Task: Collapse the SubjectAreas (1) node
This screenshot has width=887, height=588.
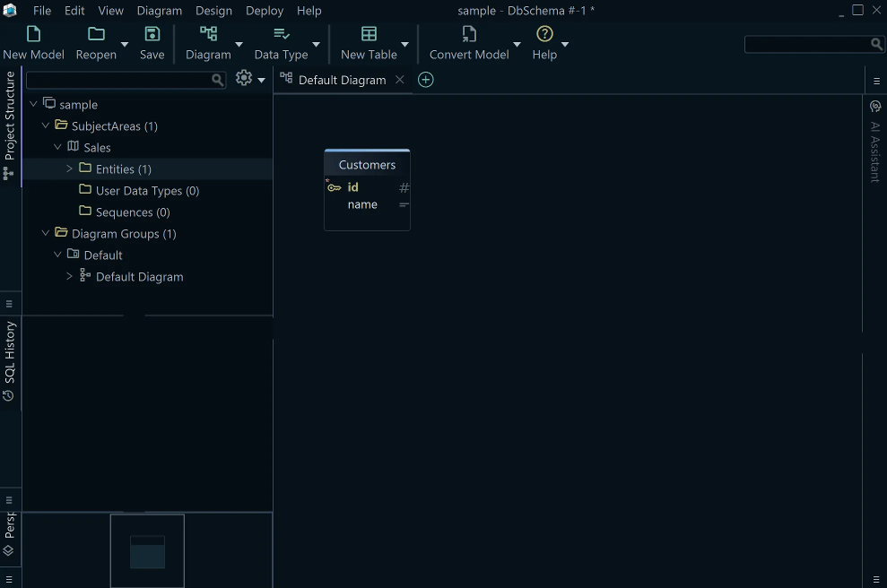Action: coord(46,125)
